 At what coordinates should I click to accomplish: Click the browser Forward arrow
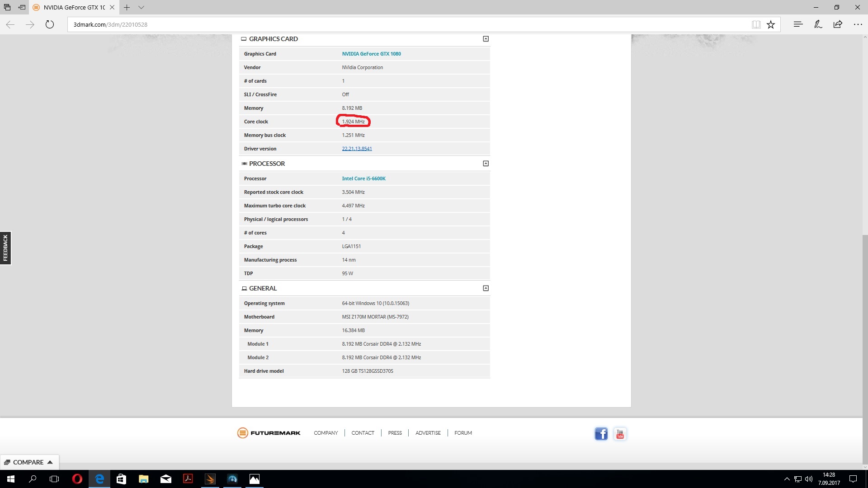tap(30, 25)
